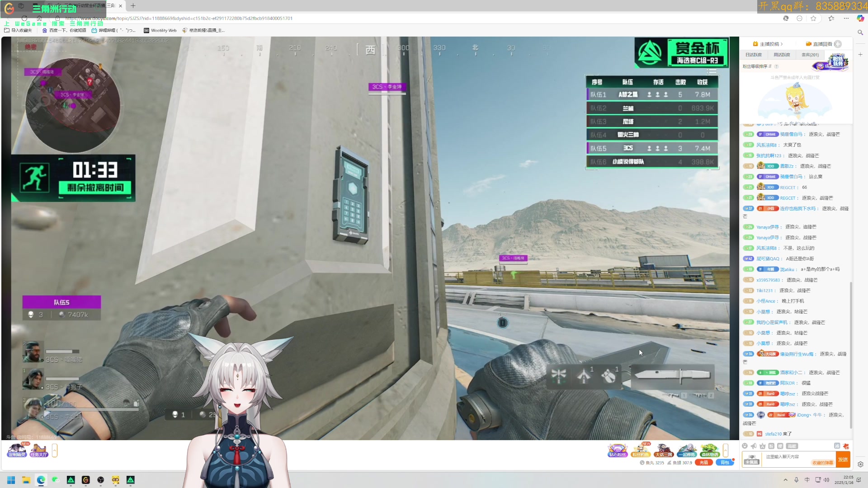Open the favorites list icon in browser toolbar
The height and width of the screenshot is (488, 868).
(x=831, y=18)
